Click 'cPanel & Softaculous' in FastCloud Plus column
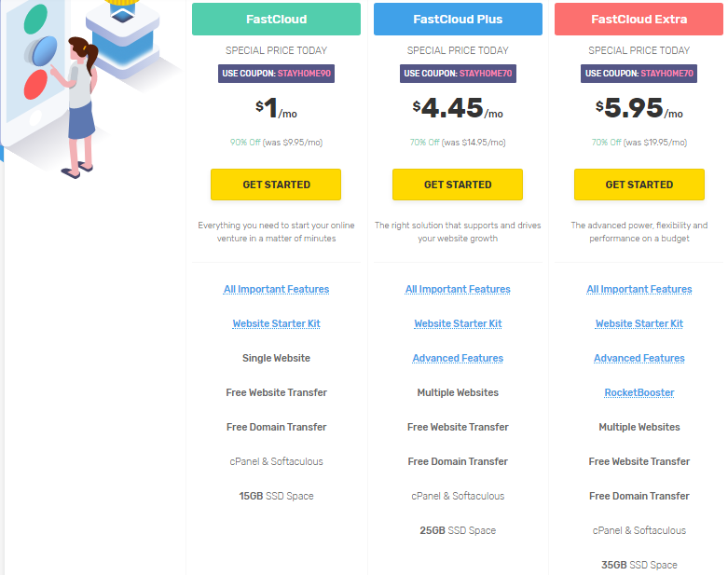 (x=458, y=496)
